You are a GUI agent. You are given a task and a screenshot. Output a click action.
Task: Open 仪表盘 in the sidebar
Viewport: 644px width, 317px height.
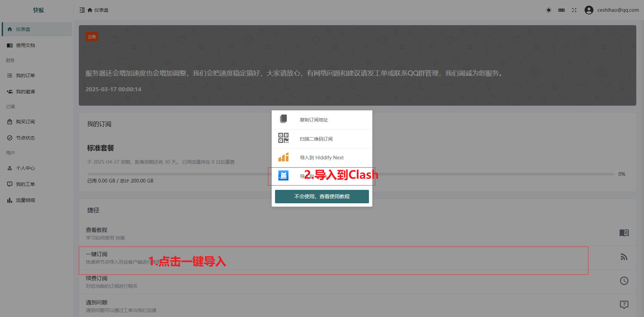click(37, 29)
